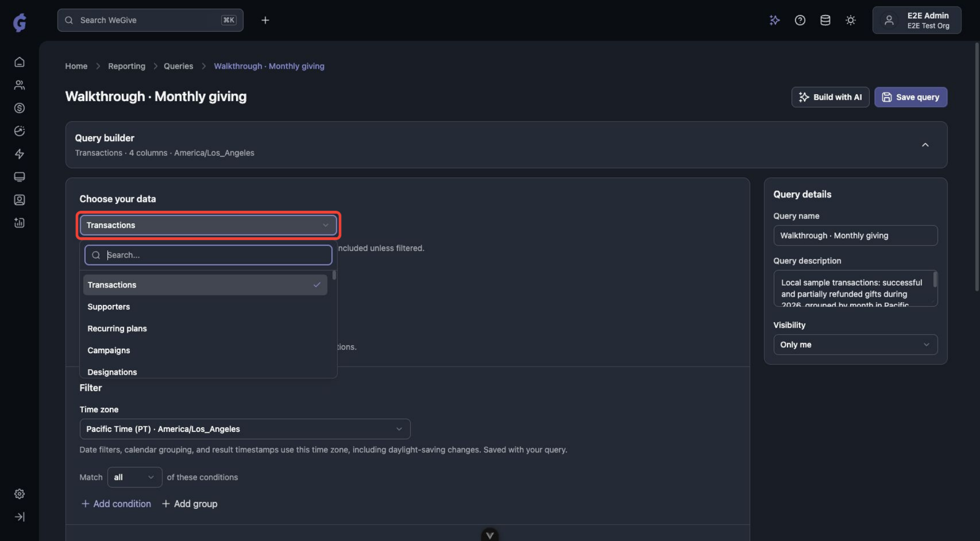Open the contact card sidebar icon
This screenshot has width=980, height=541.
[x=20, y=200]
